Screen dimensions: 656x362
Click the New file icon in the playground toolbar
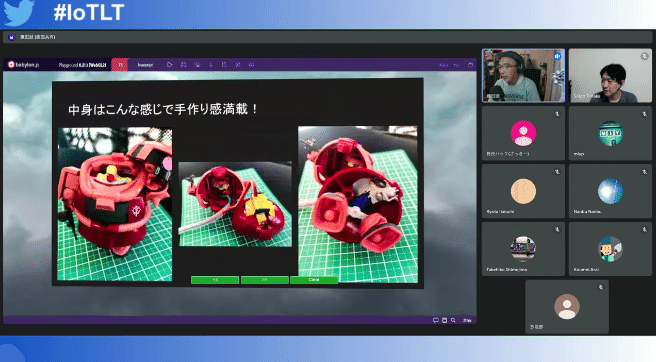tap(224, 65)
